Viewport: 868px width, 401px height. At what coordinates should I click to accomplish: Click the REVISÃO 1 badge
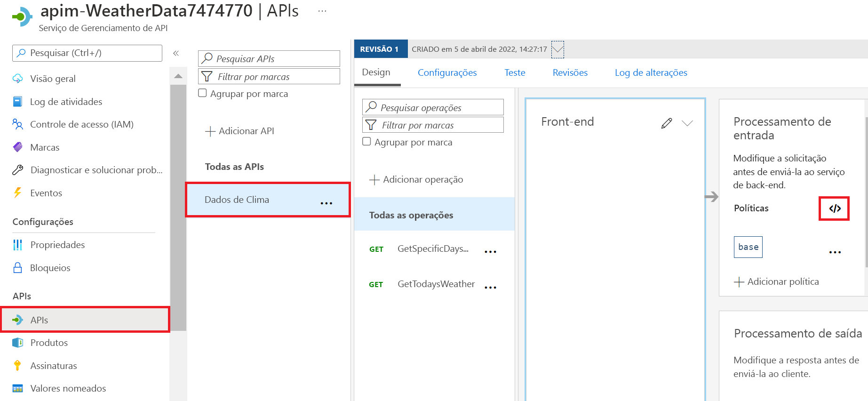(x=381, y=49)
